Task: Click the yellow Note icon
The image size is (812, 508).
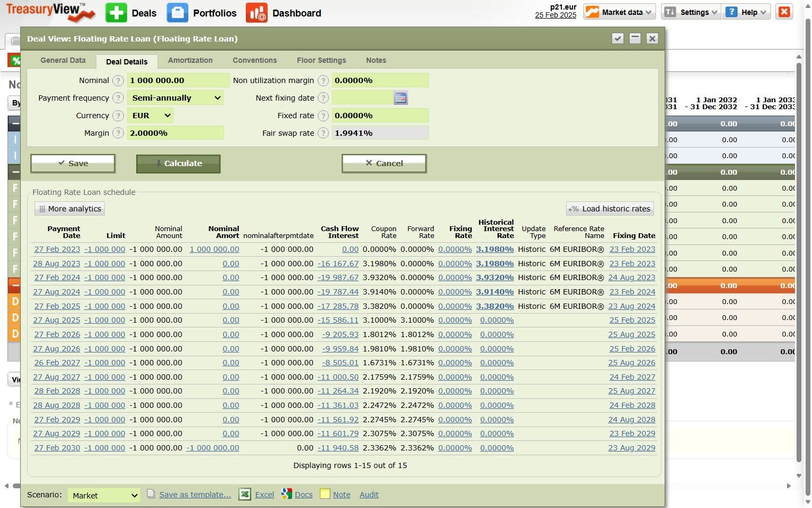Action: coord(325,494)
